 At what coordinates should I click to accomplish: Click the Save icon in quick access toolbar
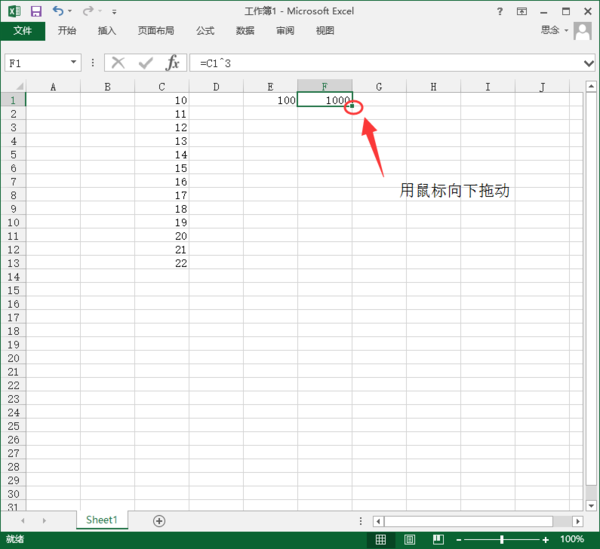click(36, 11)
